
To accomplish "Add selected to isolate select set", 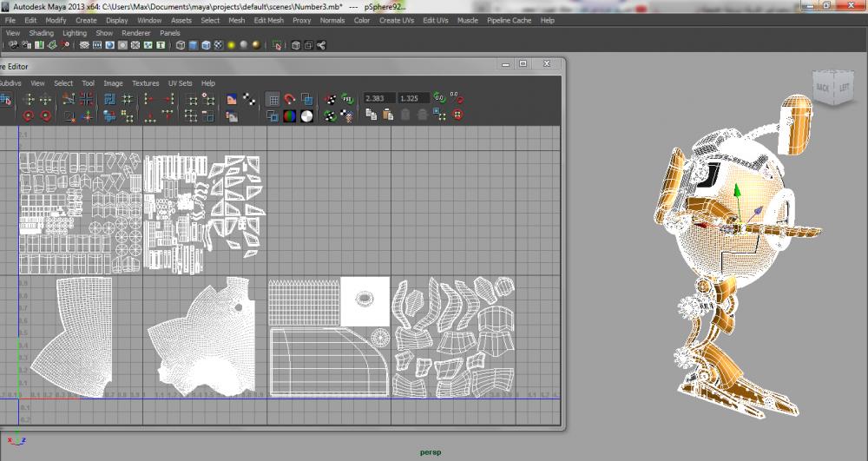I will (208, 99).
